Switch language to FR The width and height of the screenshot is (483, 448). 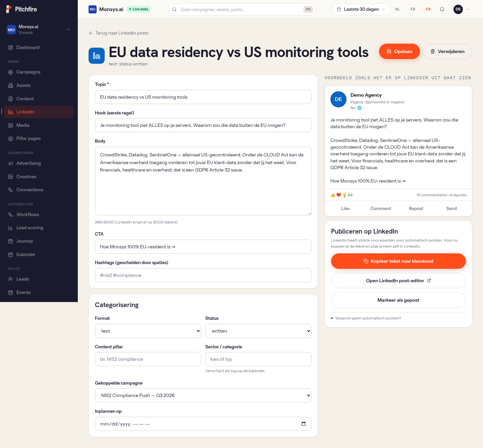tap(413, 9)
